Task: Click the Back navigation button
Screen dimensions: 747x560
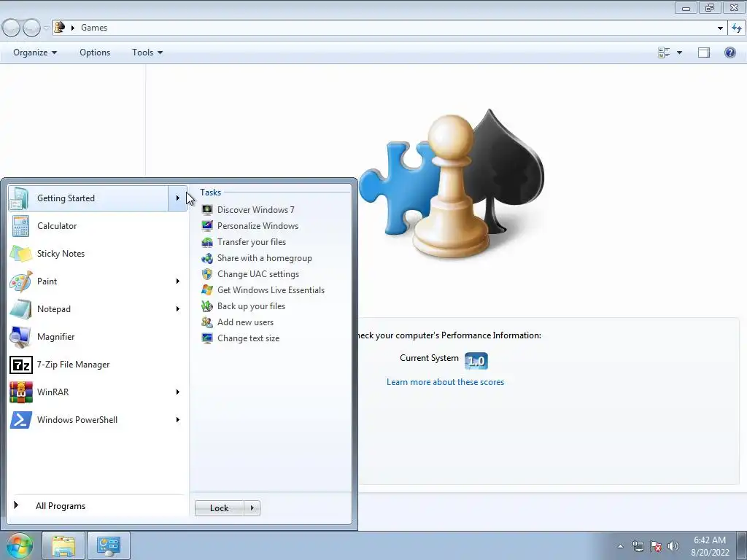Action: pyautogui.click(x=11, y=28)
